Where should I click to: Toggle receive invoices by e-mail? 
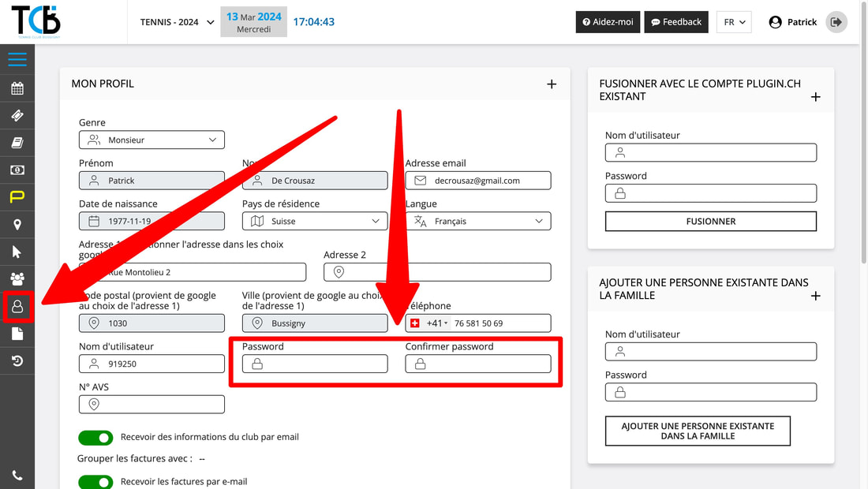point(95,482)
